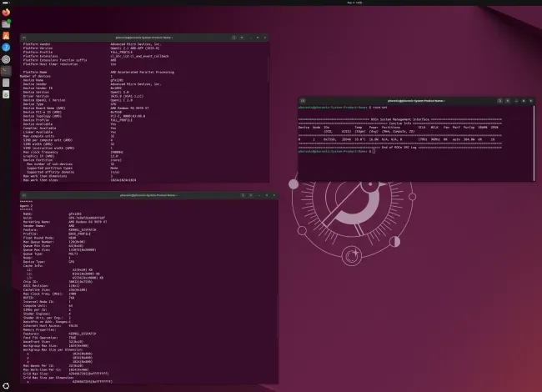Click 'Float Round Mode:' label
Viewport: 542px width, 392px height.
tap(37, 238)
